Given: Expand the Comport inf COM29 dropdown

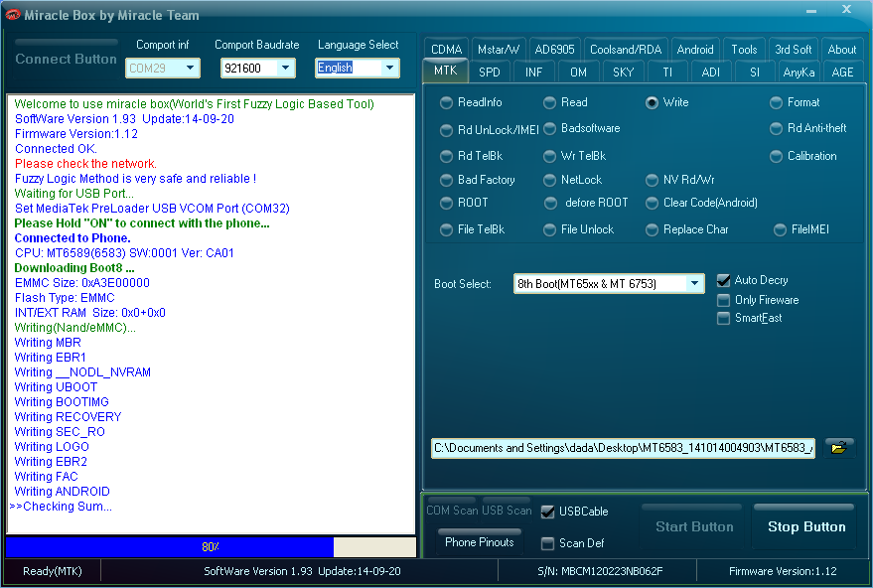Looking at the screenshot, I should pos(191,68).
